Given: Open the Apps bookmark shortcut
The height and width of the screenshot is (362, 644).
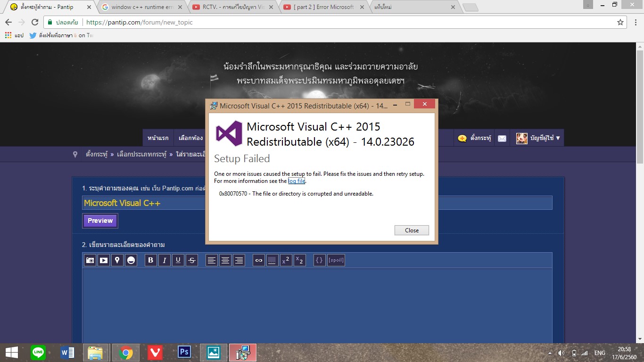Looking at the screenshot, I should [x=14, y=35].
